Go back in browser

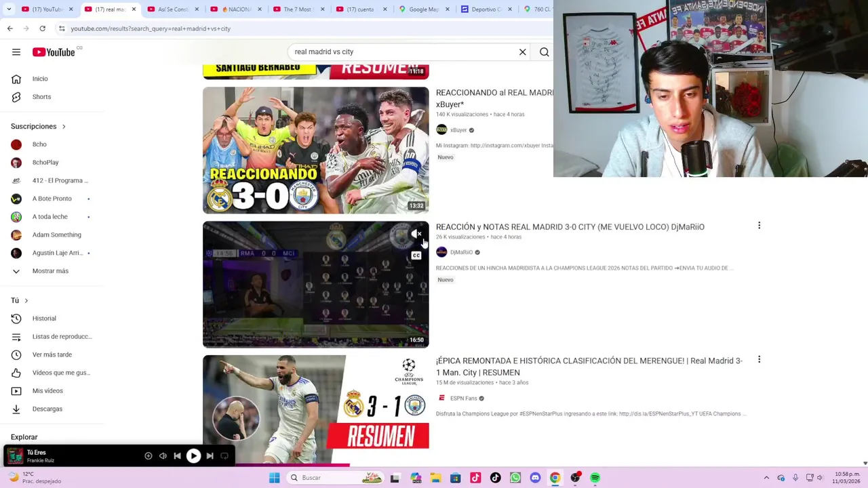(x=9, y=28)
